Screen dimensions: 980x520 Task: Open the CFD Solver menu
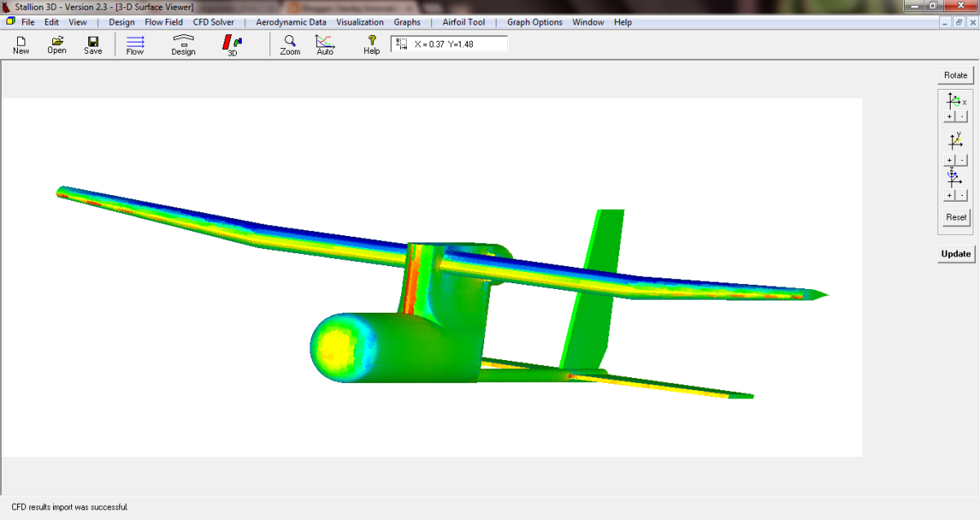pos(214,22)
